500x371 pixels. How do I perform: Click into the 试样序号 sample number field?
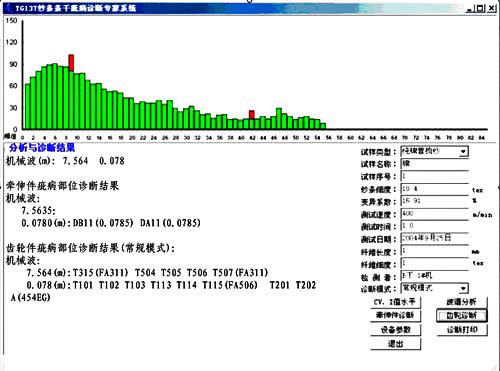click(435, 176)
